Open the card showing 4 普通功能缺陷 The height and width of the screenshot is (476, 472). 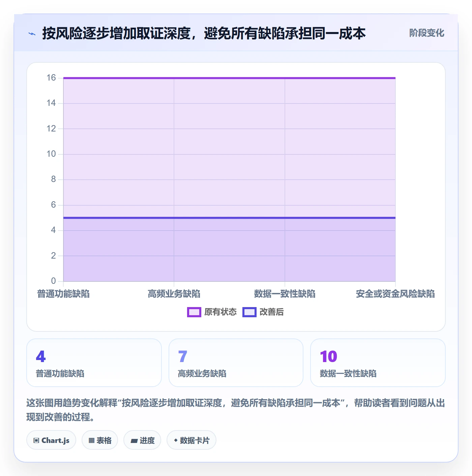coord(94,363)
